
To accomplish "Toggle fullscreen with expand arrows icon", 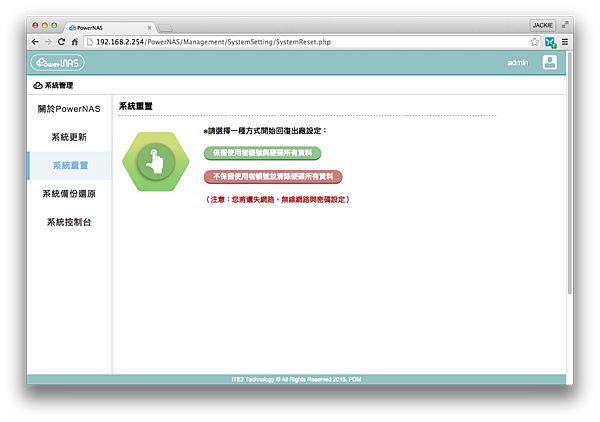I will (565, 25).
